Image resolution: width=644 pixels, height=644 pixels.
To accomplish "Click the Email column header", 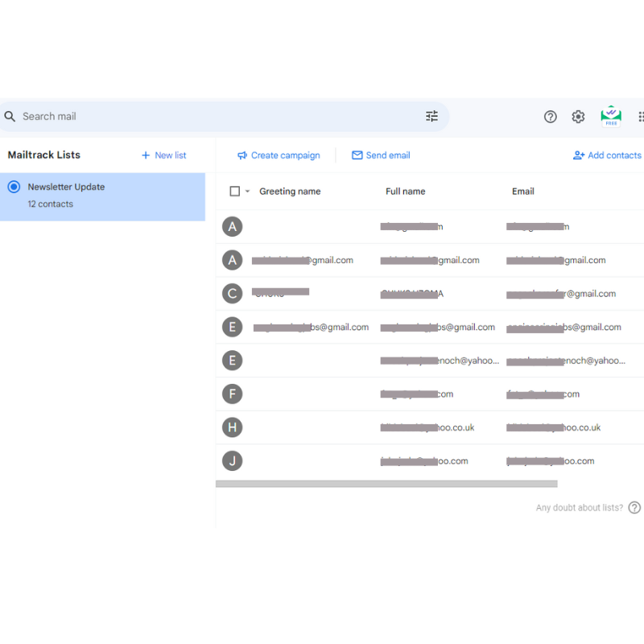I will pyautogui.click(x=522, y=192).
